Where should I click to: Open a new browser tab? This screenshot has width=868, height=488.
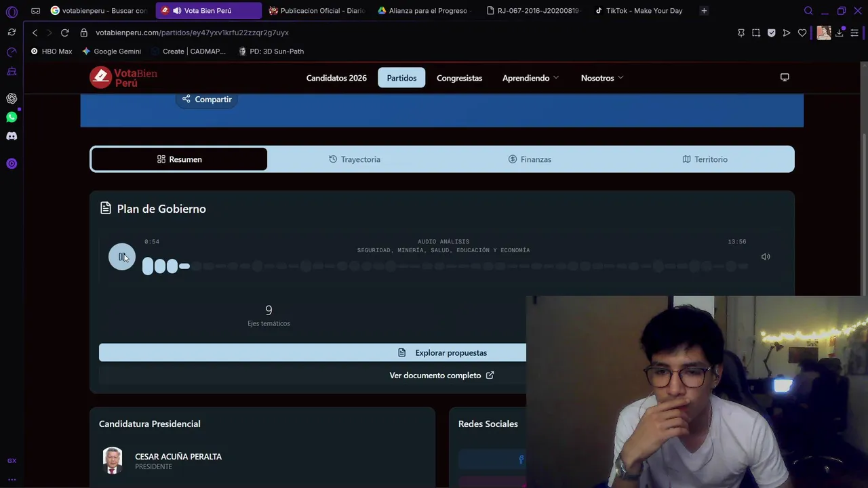coord(704,11)
